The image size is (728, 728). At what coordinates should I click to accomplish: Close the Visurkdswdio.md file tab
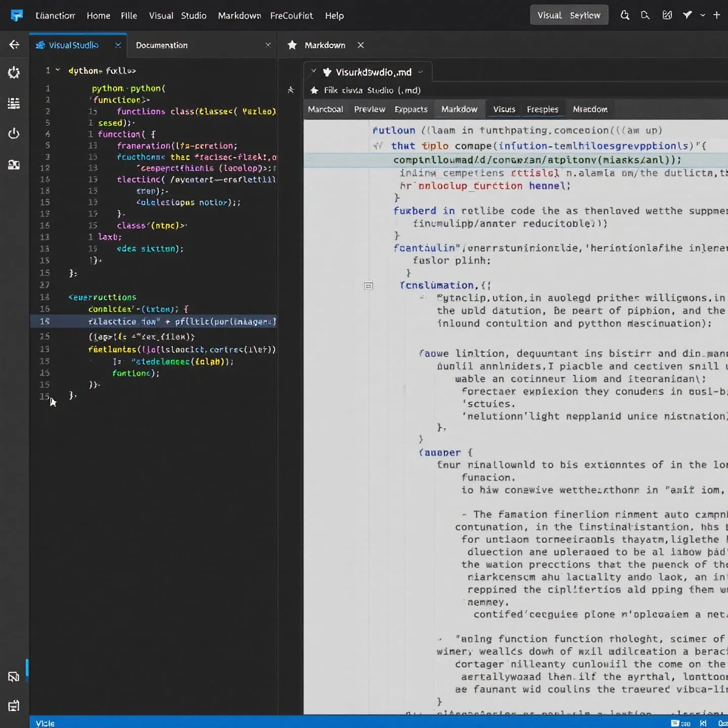coord(313,71)
